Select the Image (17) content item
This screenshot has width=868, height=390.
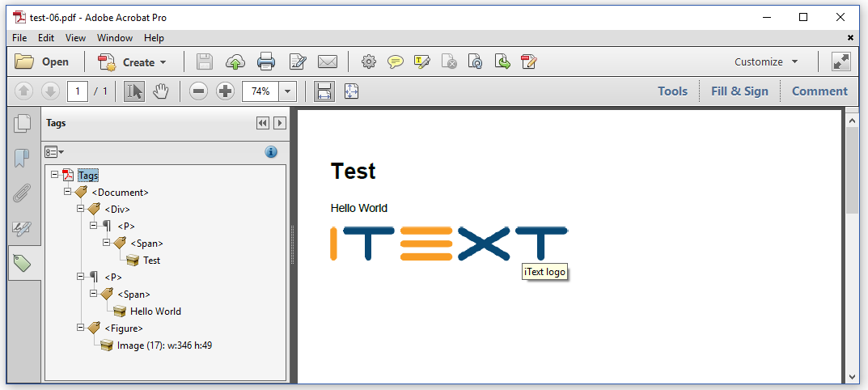[164, 345]
